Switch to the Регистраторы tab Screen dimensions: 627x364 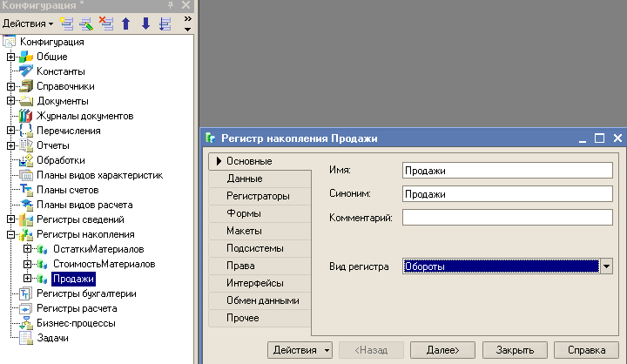point(260,196)
